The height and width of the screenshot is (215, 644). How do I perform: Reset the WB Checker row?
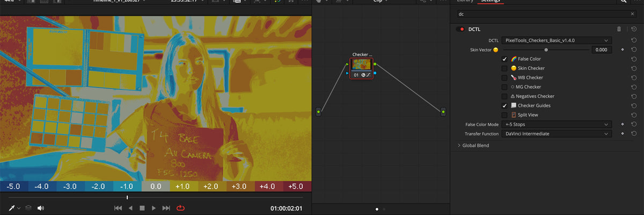click(x=634, y=77)
